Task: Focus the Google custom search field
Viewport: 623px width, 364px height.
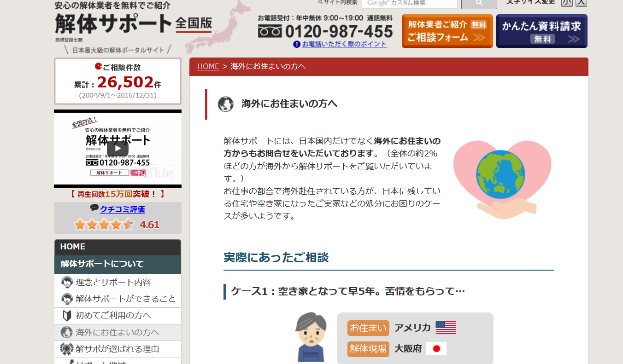Action: [x=410, y=3]
